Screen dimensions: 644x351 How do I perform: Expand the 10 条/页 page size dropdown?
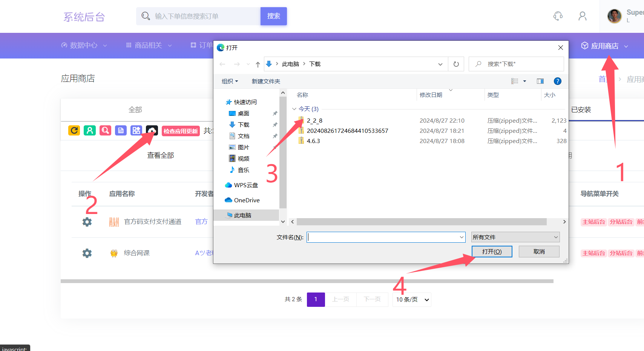412,300
